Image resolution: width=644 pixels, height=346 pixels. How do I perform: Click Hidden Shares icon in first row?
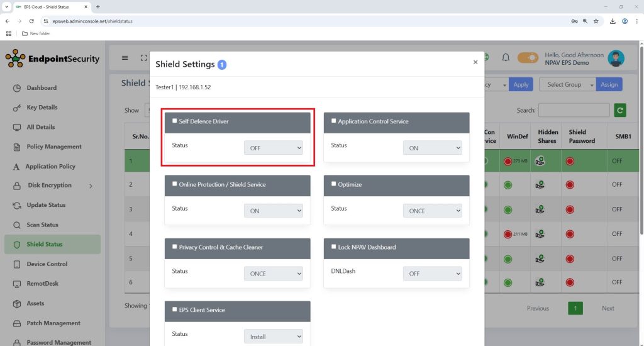[x=540, y=161]
